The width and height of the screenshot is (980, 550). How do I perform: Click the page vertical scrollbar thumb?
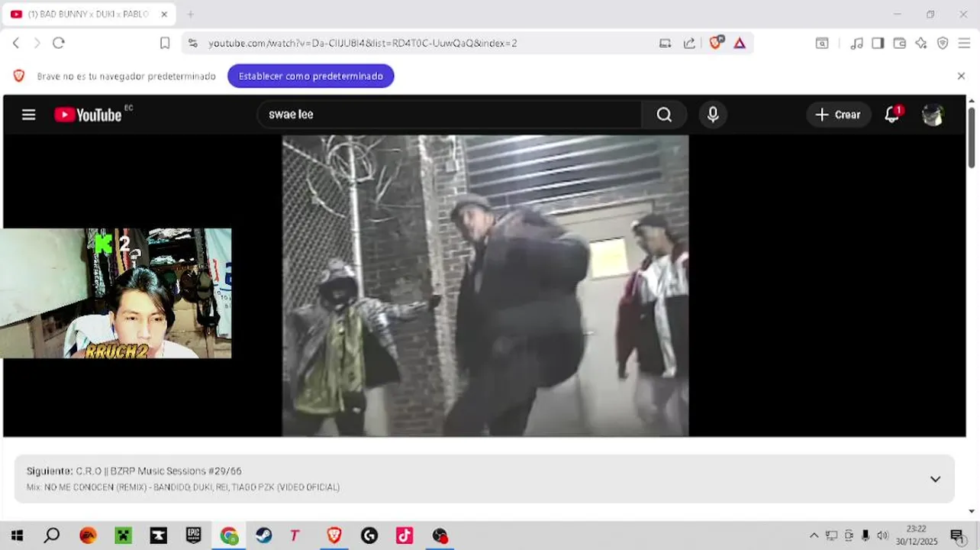[971, 137]
